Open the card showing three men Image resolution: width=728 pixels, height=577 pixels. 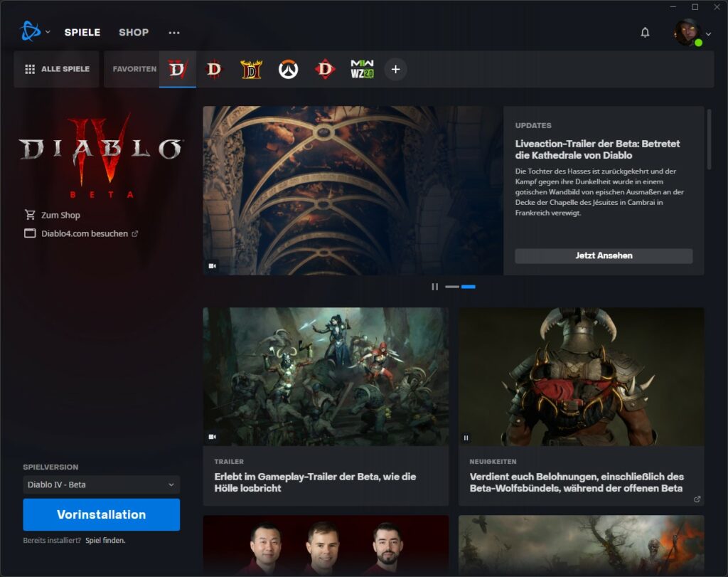[326, 546]
